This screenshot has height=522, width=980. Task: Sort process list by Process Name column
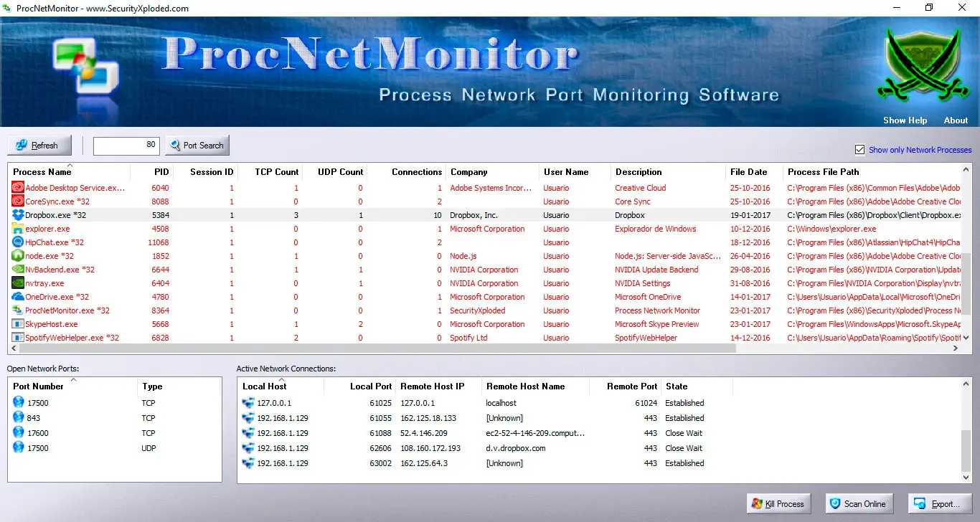click(x=69, y=172)
